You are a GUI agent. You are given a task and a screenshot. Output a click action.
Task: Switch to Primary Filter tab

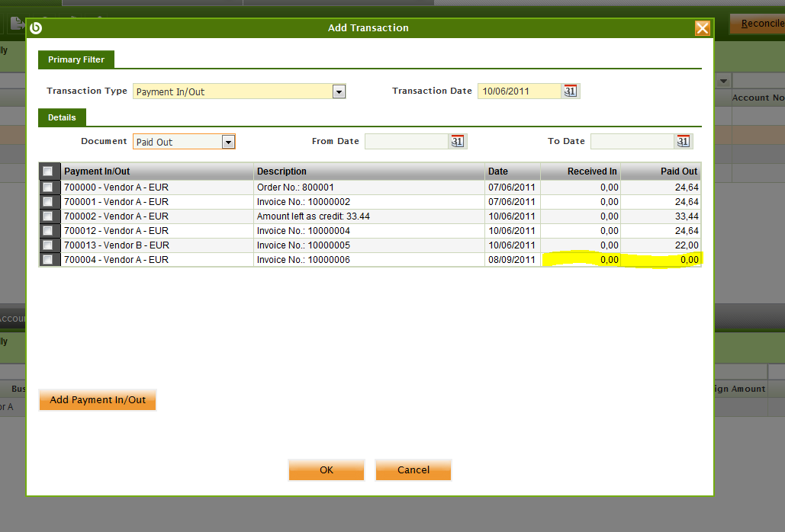[x=76, y=59]
